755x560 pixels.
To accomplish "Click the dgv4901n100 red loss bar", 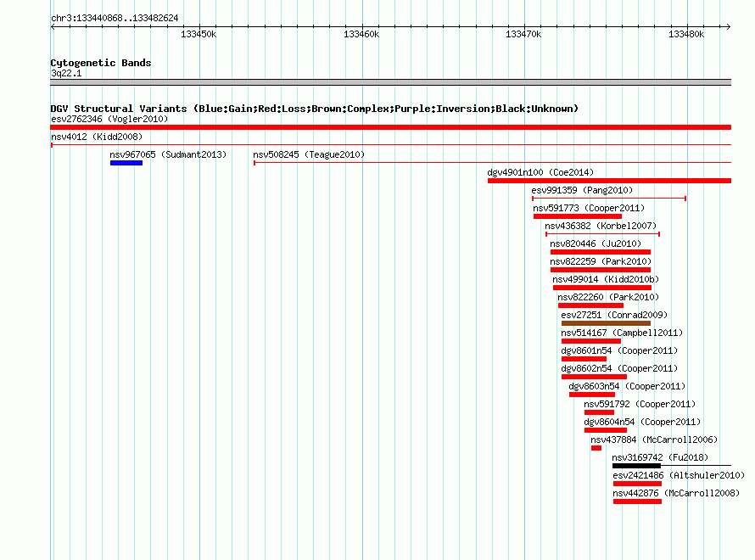I will tap(610, 181).
